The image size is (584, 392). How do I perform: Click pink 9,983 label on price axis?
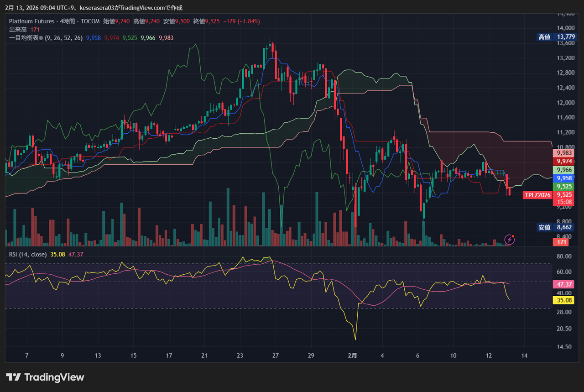(x=564, y=153)
